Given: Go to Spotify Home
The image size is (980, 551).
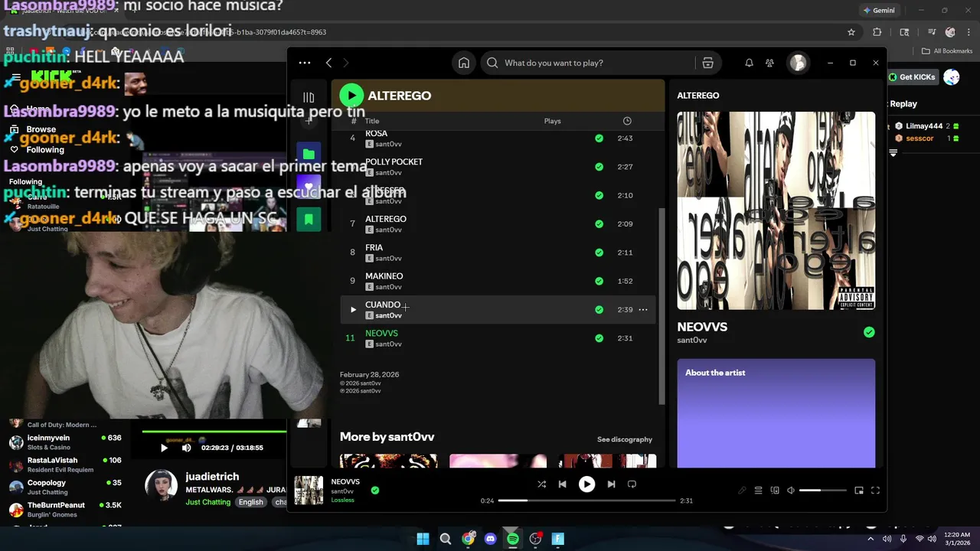Looking at the screenshot, I should (464, 63).
